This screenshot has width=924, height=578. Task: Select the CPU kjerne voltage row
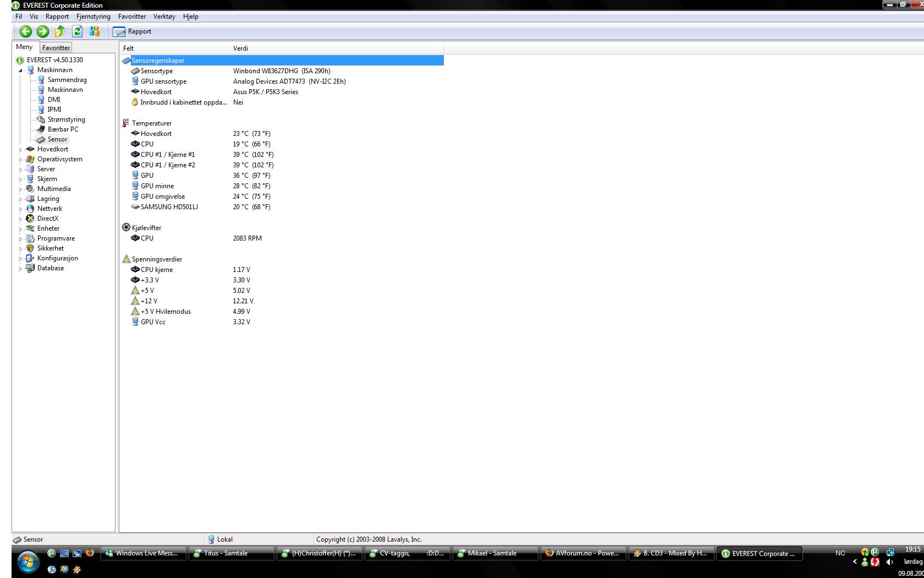282,270
